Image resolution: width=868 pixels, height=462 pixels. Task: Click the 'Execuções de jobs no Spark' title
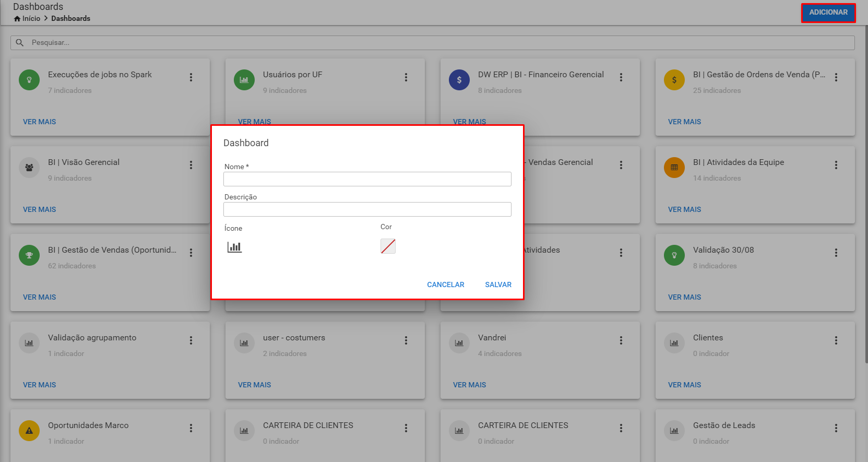tap(100, 75)
